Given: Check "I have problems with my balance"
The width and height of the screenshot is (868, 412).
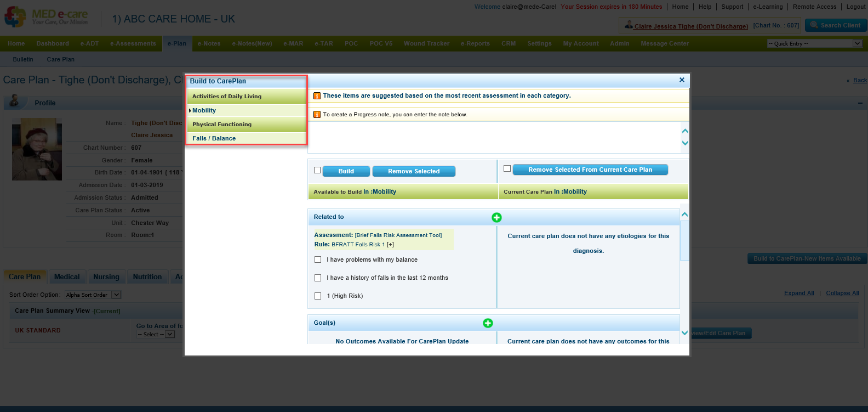Looking at the screenshot, I should 318,259.
